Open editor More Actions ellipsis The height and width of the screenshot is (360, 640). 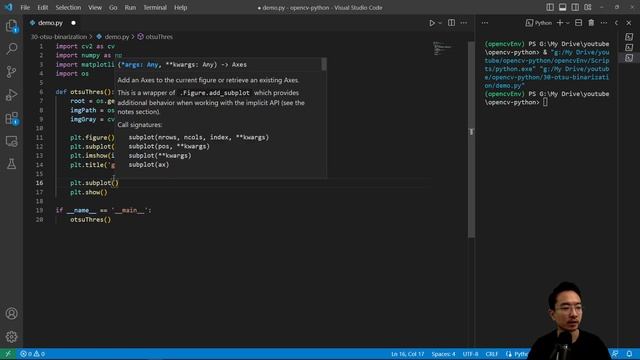464,23
